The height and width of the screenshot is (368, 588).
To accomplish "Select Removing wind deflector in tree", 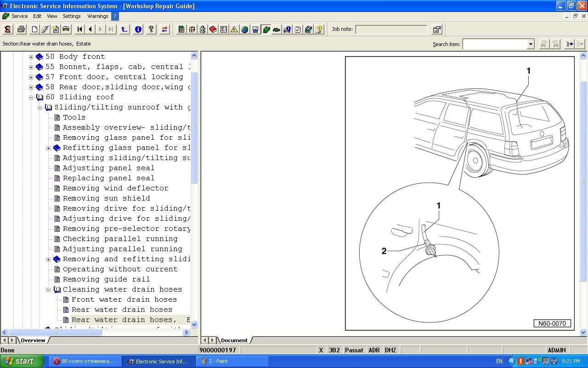I will point(115,188).
